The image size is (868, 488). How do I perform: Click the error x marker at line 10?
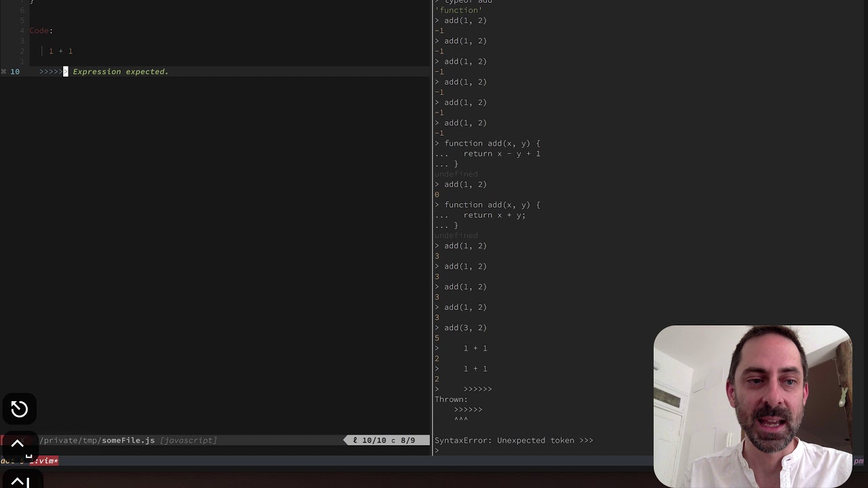tap(3, 71)
